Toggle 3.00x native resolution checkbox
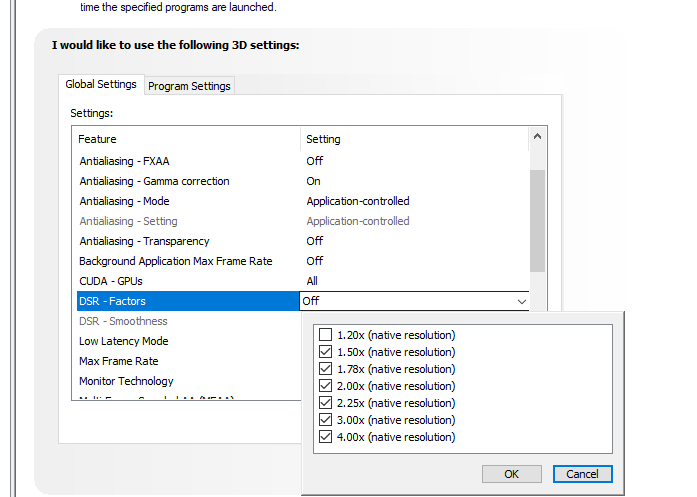This screenshot has width=697, height=497. [x=325, y=420]
